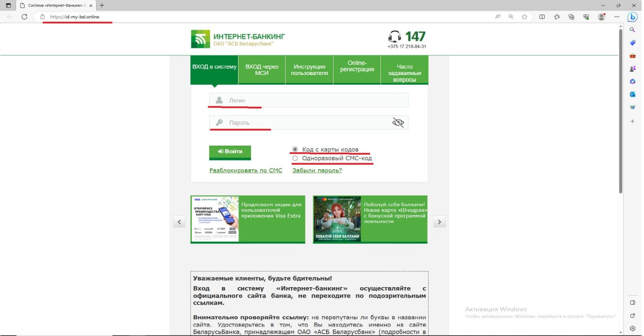
Task: Open sidebar Shopping tag icon
Action: click(632, 43)
